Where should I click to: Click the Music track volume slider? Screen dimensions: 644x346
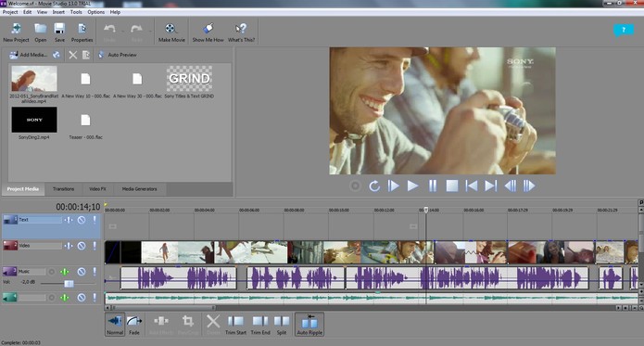point(69,284)
